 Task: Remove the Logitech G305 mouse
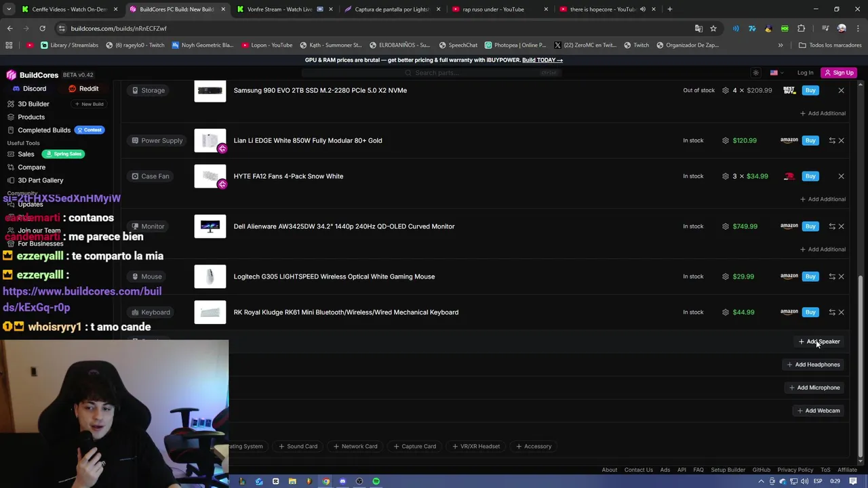click(841, 277)
